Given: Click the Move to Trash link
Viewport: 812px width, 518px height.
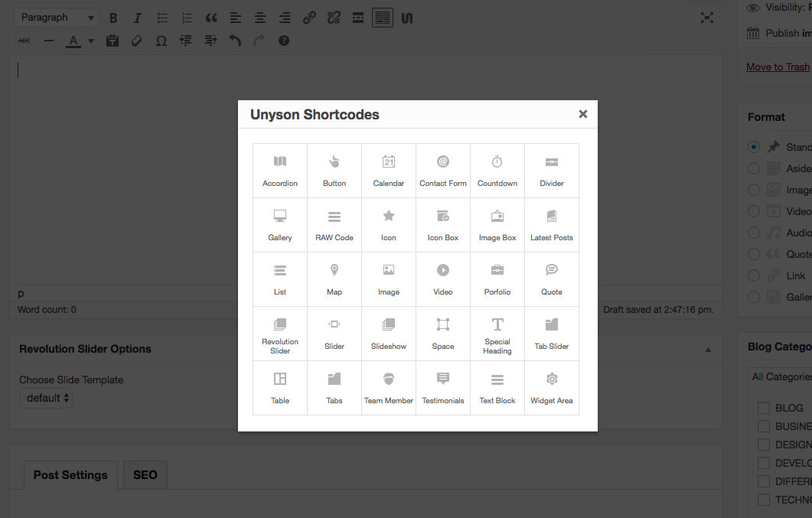Looking at the screenshot, I should point(778,67).
